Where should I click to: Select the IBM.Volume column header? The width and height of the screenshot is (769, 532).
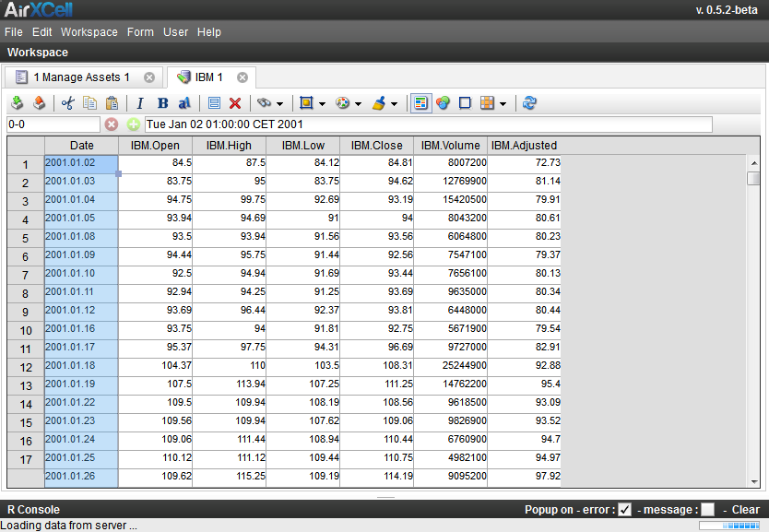(450, 146)
